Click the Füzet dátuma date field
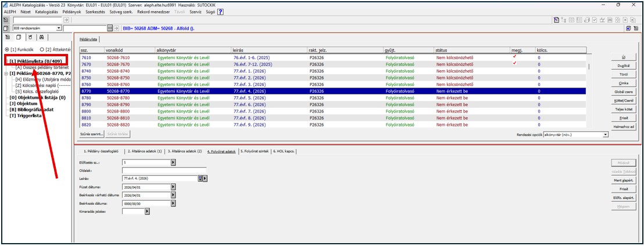Image resolution: width=644 pixels, height=246 pixels. [146, 187]
